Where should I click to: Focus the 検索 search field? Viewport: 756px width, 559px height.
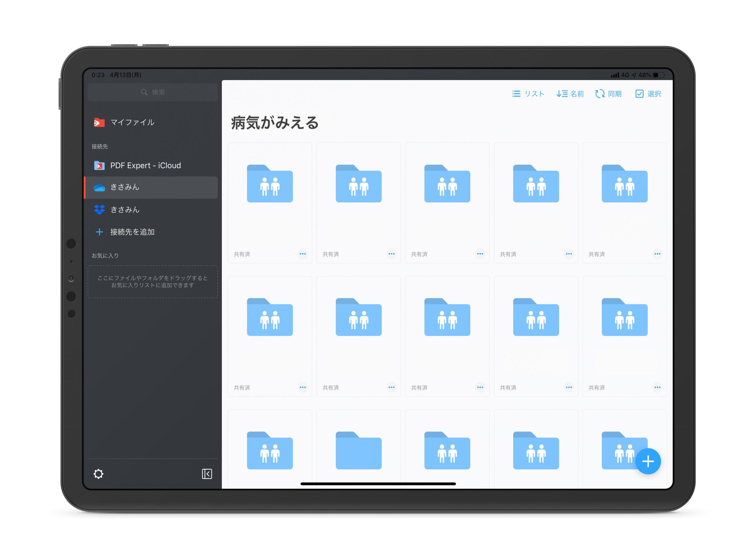coord(152,92)
